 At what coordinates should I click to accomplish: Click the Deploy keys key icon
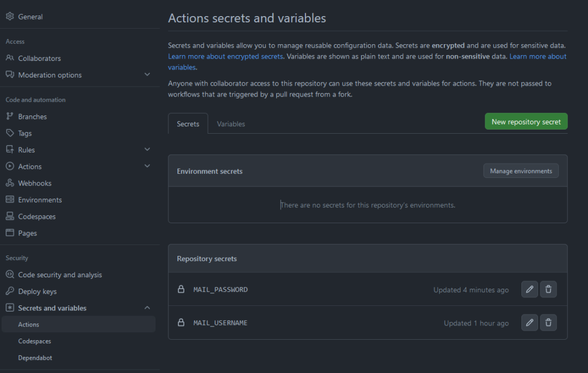click(x=10, y=292)
